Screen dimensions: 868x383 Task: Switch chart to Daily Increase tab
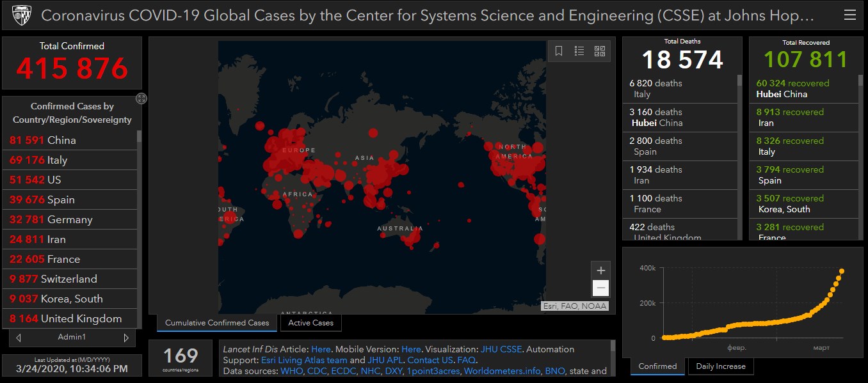[720, 366]
